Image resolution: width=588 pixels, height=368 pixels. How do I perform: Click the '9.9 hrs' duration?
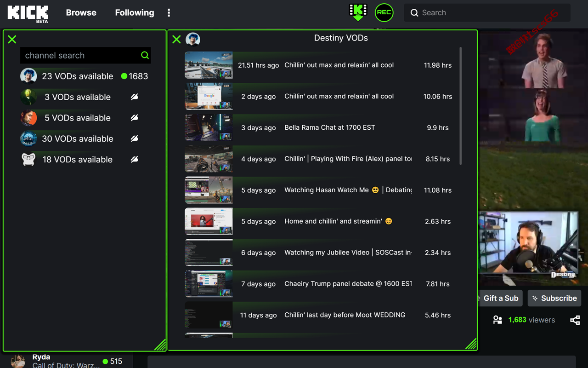point(438,128)
